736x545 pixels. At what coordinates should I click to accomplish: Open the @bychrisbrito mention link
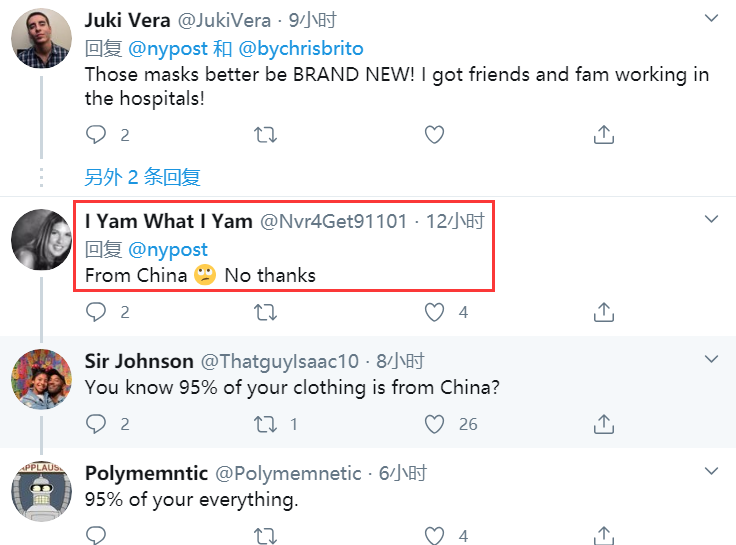[302, 48]
